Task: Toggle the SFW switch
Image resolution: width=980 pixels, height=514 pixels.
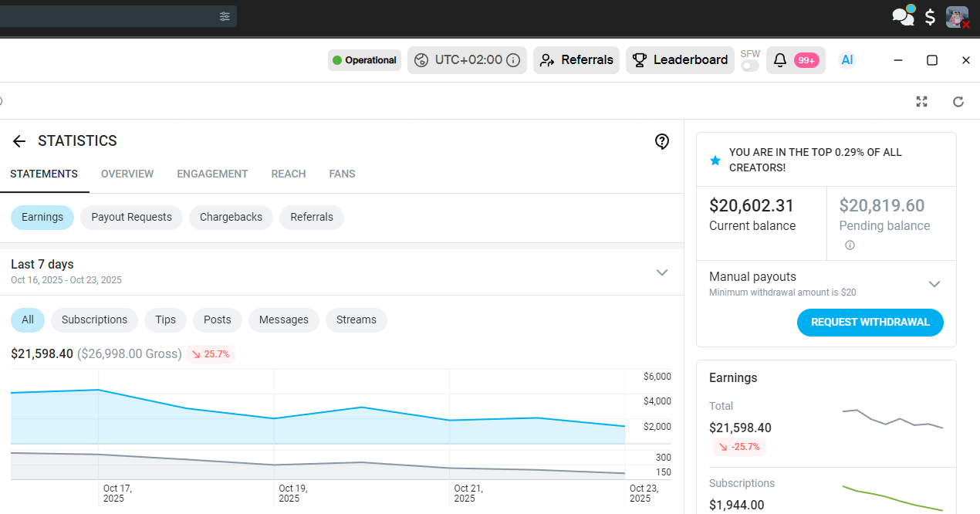Action: tap(750, 66)
